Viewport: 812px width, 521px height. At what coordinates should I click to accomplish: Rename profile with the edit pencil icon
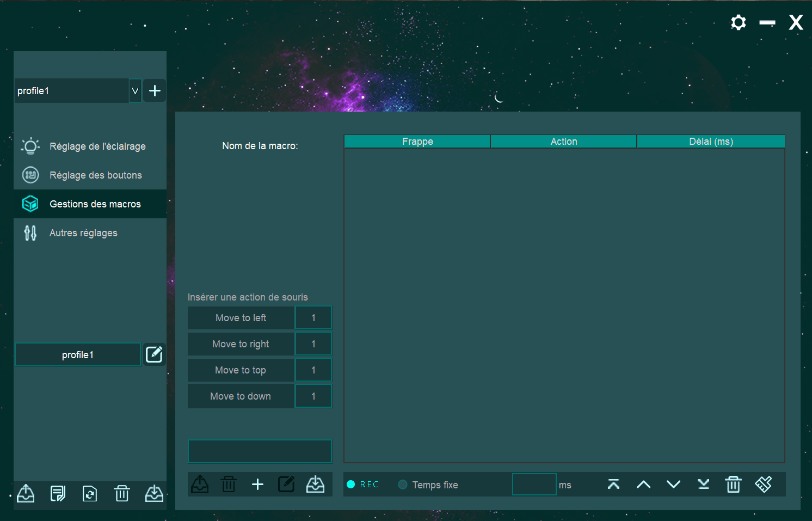[155, 354]
